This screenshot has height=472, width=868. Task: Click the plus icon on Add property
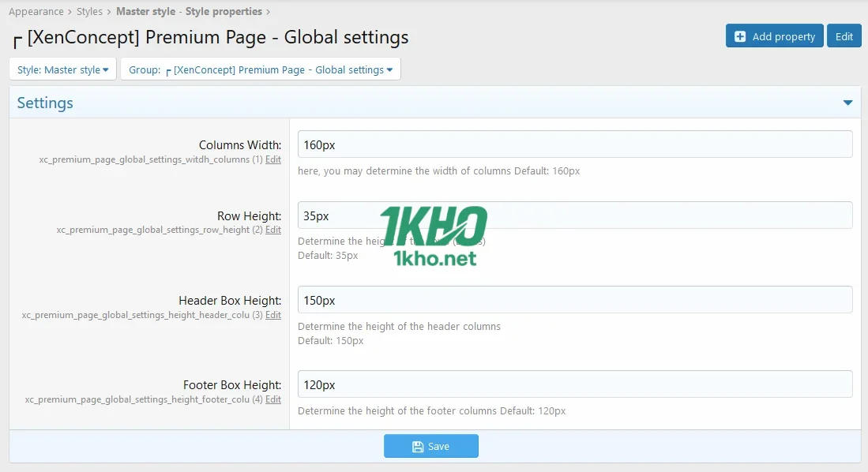(741, 36)
